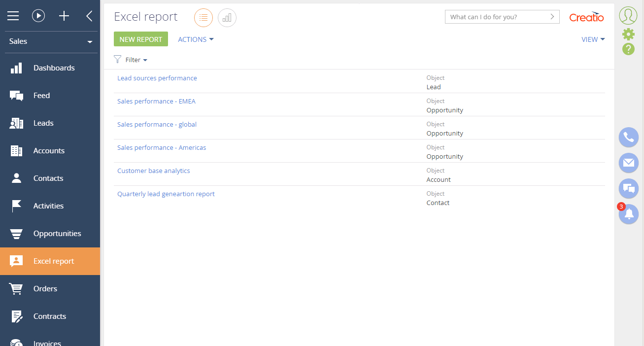Viewport: 644px width, 346px height.
Task: Open the user profile icon
Action: pos(628,15)
